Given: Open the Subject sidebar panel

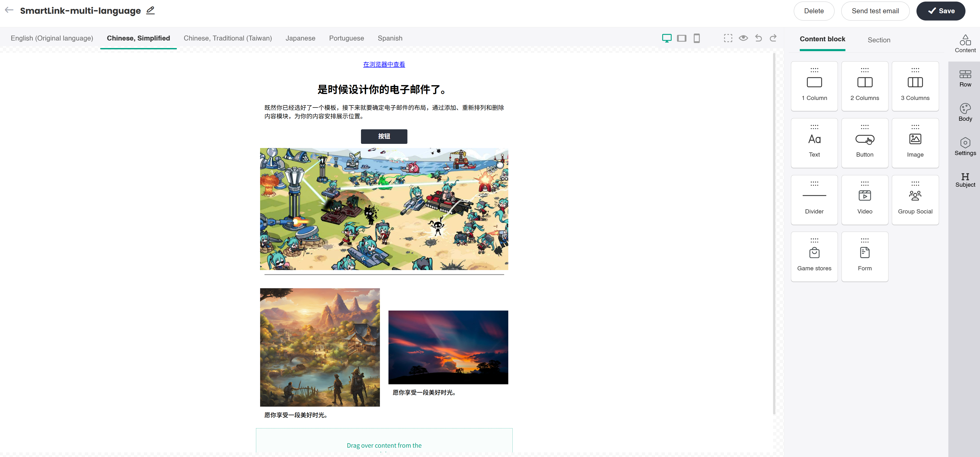Looking at the screenshot, I should coord(965,180).
